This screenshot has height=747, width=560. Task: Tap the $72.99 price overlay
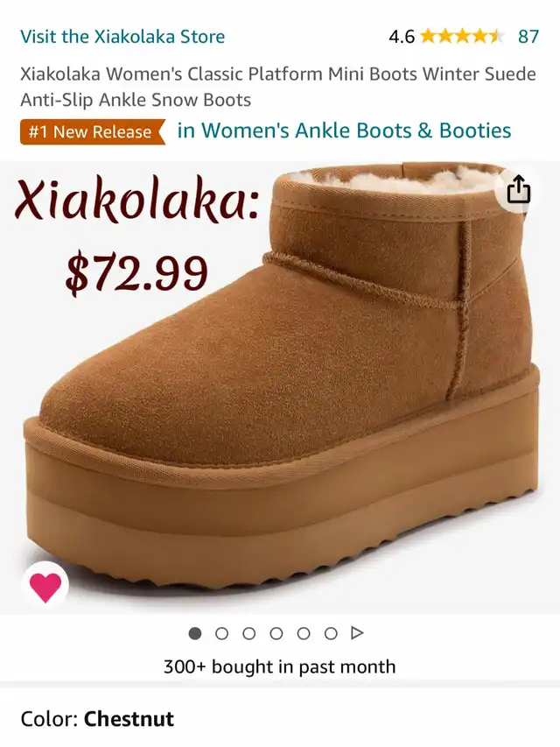click(x=136, y=272)
